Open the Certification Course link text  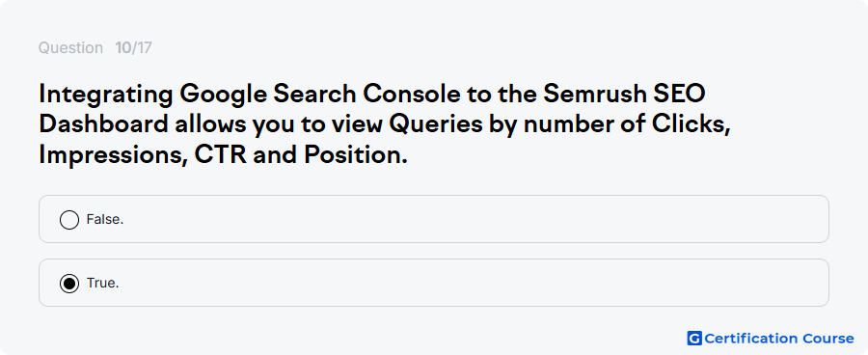pyautogui.click(x=779, y=338)
